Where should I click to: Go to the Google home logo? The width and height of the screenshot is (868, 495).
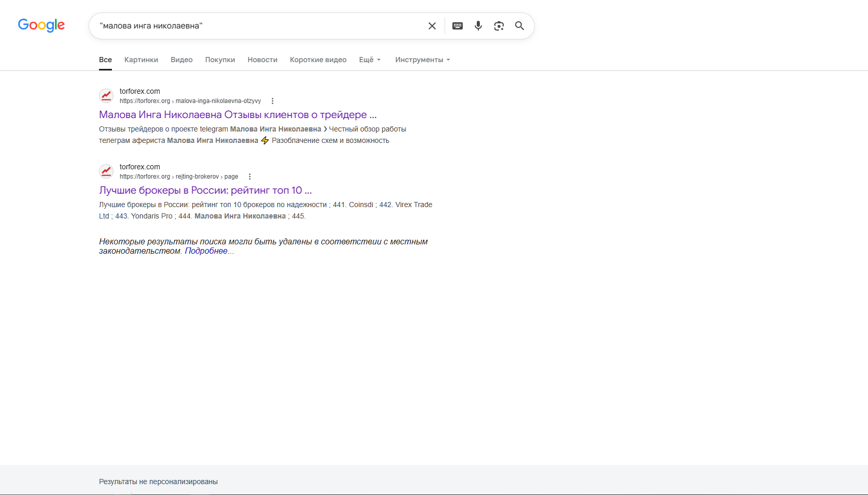click(41, 25)
